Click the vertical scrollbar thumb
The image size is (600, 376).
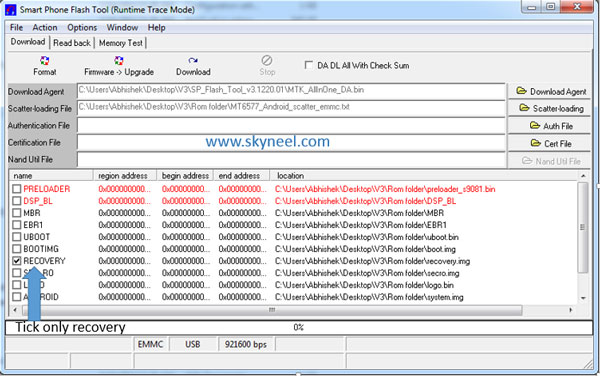coord(583,227)
